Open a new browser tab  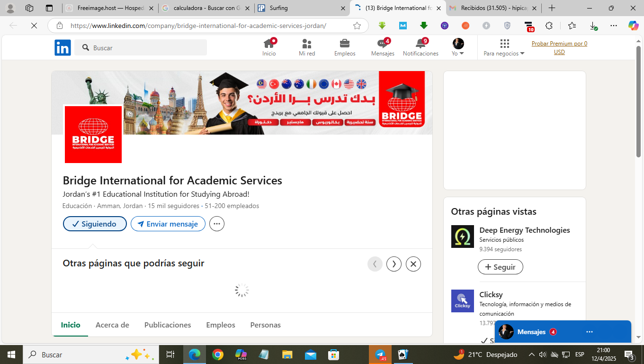[x=552, y=8]
